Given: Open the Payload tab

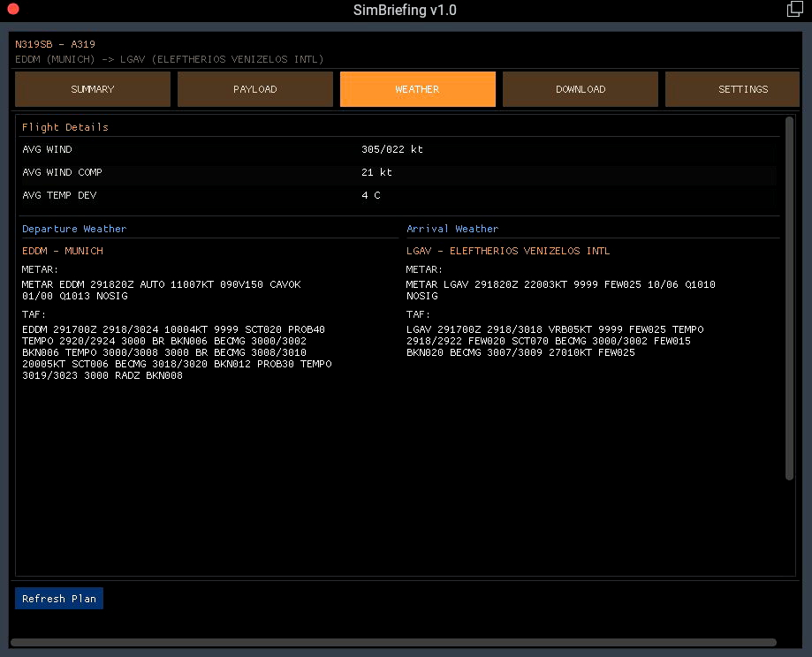Looking at the screenshot, I should point(254,88).
